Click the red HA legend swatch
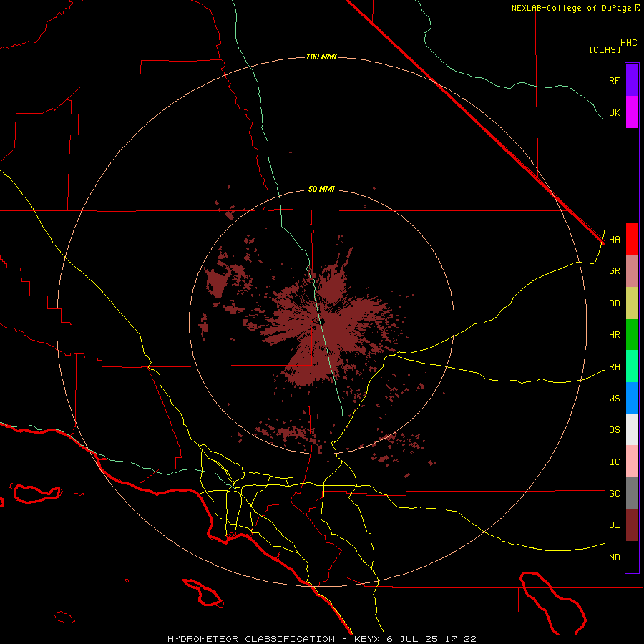This screenshot has width=644, height=644. tap(632, 239)
